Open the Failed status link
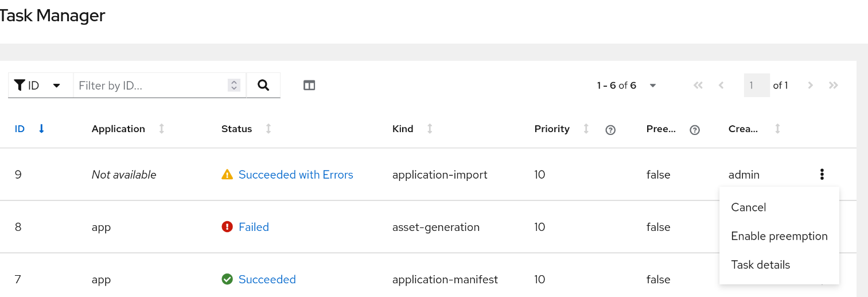 click(254, 227)
